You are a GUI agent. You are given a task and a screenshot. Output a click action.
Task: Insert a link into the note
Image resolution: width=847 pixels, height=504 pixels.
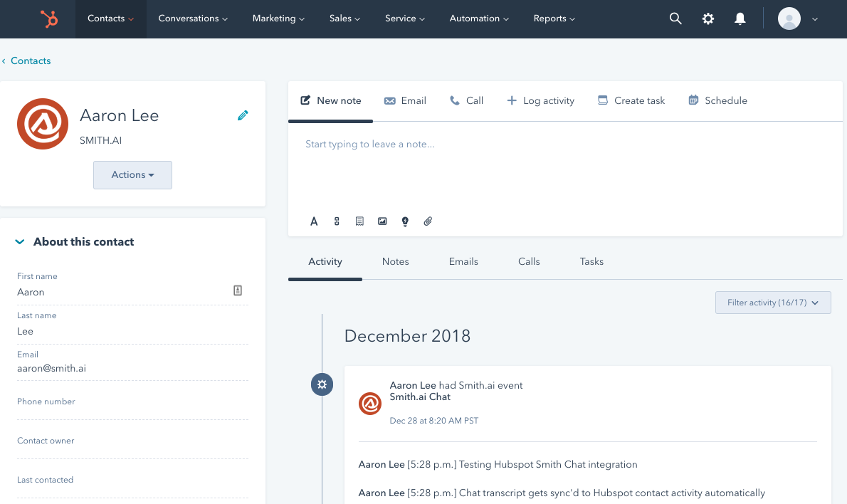[x=337, y=221]
